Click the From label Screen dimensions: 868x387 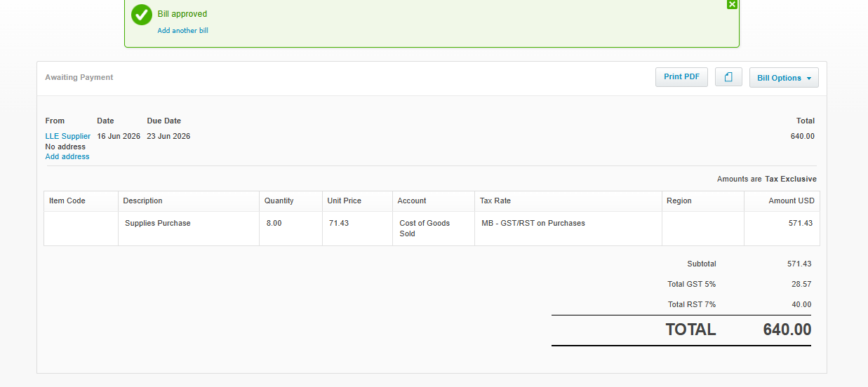(55, 121)
